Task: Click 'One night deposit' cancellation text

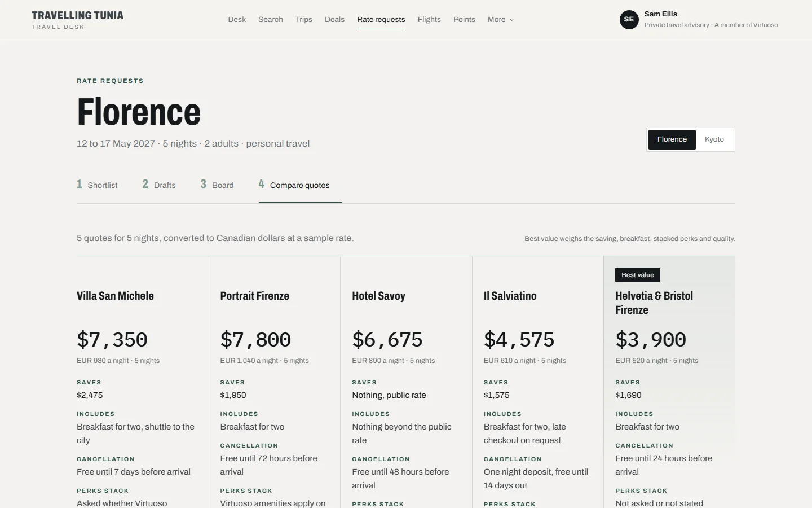Action: coord(536,479)
